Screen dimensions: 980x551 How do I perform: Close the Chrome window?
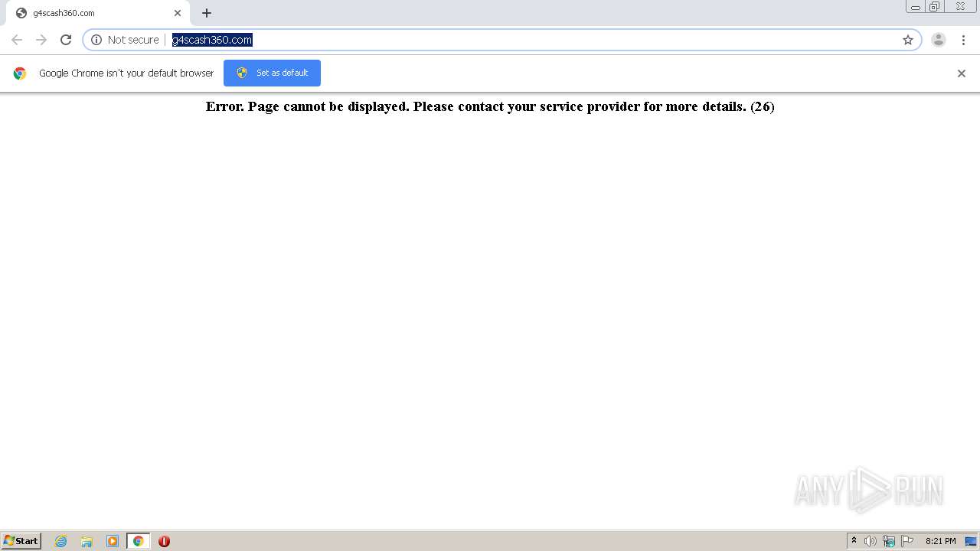click(960, 7)
